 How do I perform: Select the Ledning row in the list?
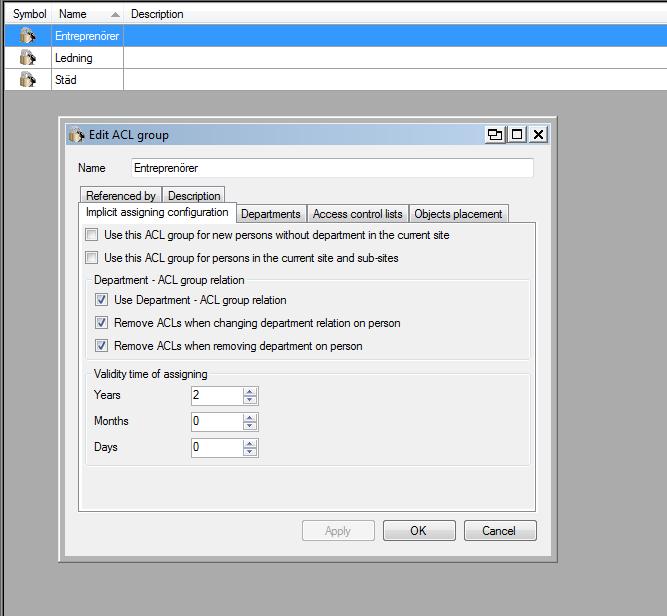pyautogui.click(x=336, y=57)
